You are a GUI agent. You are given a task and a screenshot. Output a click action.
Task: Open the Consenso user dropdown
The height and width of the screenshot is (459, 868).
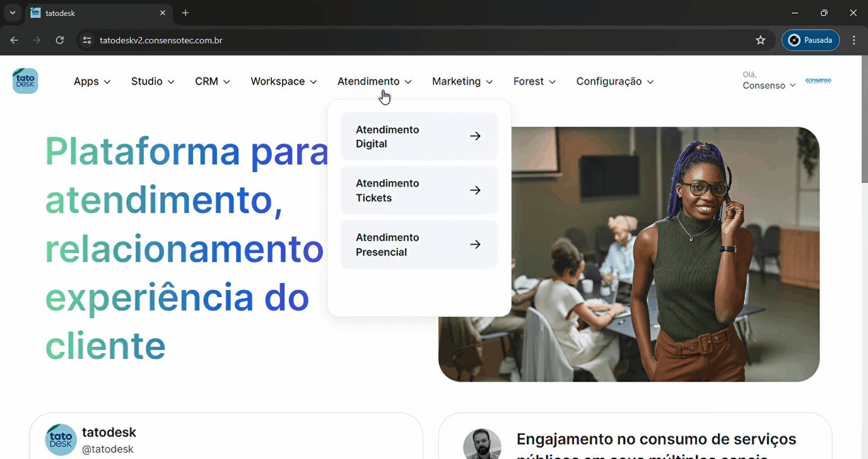point(768,85)
